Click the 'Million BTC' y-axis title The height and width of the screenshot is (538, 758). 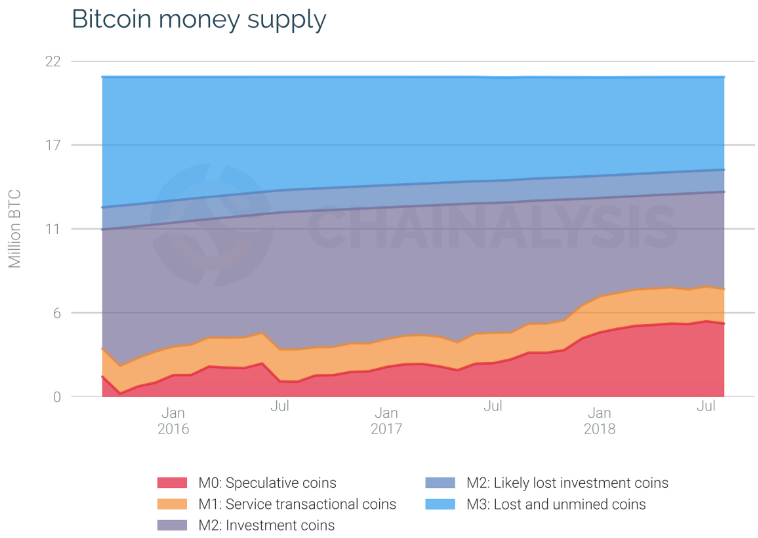pyautogui.click(x=15, y=228)
